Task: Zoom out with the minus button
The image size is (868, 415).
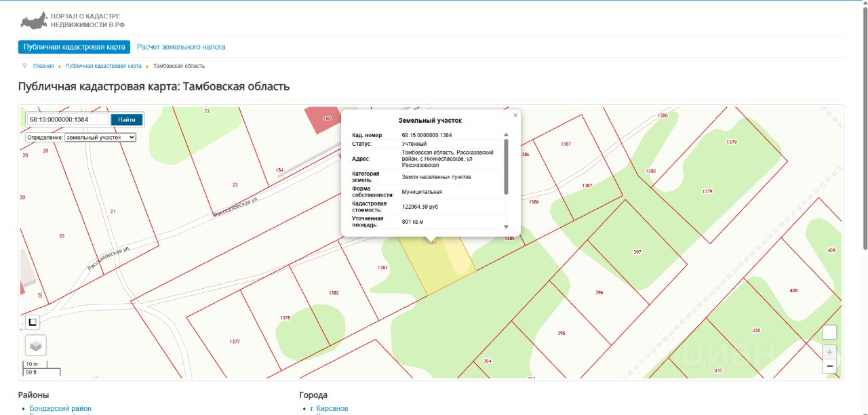Action: [x=829, y=366]
